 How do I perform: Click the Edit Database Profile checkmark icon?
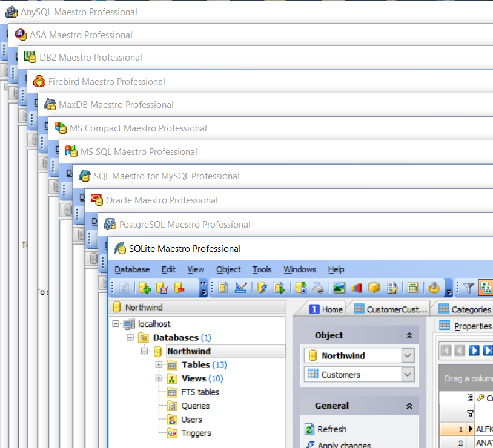[162, 288]
